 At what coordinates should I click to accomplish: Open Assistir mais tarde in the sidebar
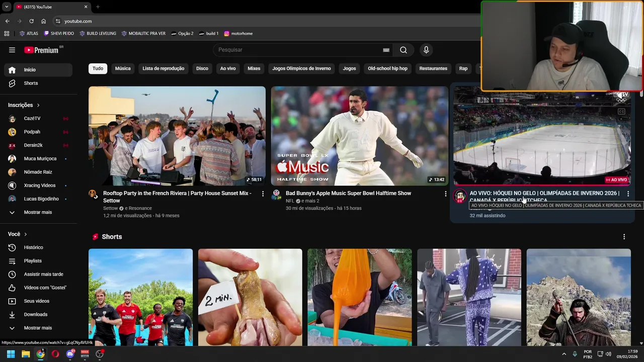[x=38, y=275]
